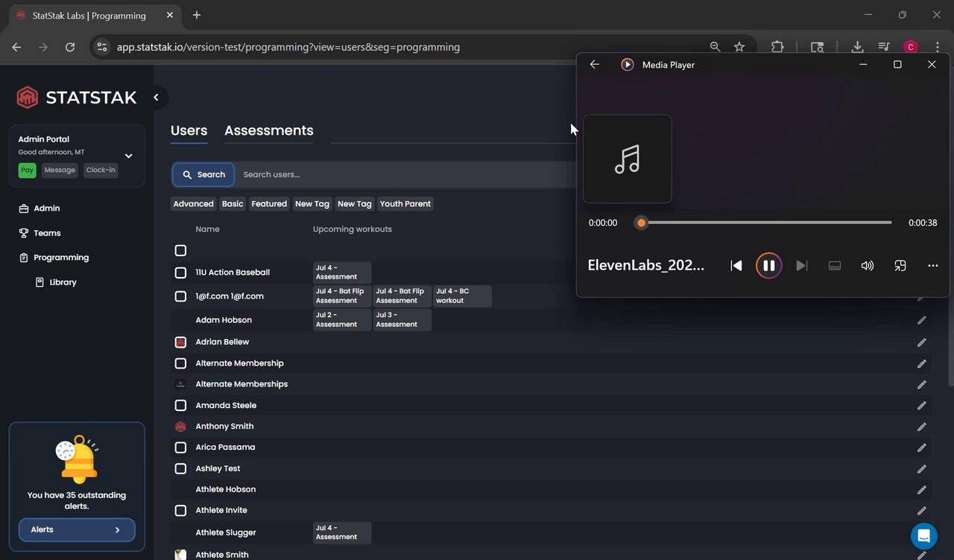
Task: Click the album art thumbnail in Media Player
Action: pos(628,159)
